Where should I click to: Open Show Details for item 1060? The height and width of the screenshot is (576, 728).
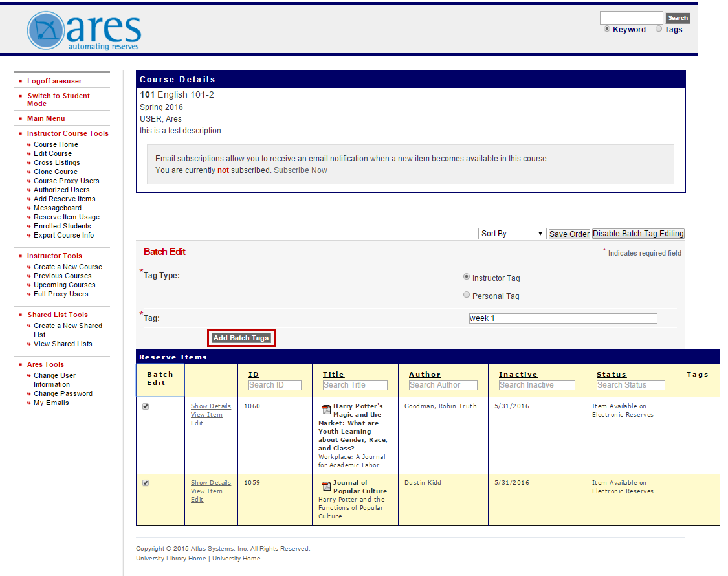pyautogui.click(x=210, y=406)
